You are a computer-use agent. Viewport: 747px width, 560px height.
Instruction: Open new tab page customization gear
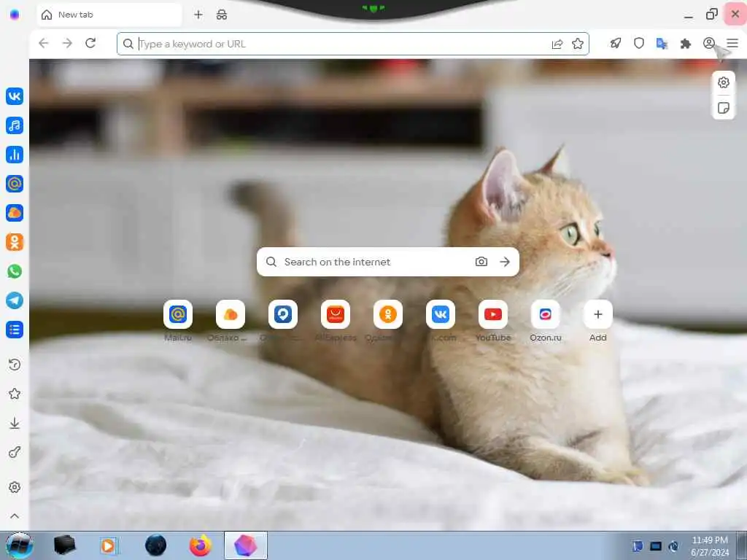click(723, 82)
